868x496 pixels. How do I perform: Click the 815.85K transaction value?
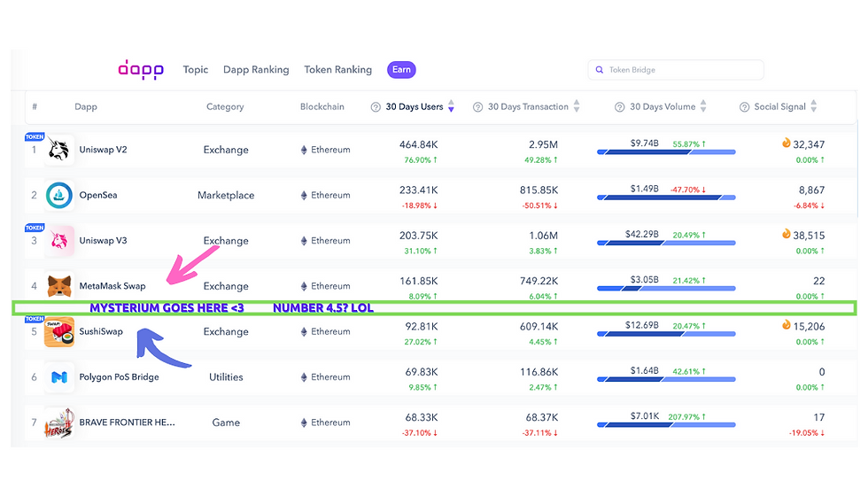coord(539,190)
